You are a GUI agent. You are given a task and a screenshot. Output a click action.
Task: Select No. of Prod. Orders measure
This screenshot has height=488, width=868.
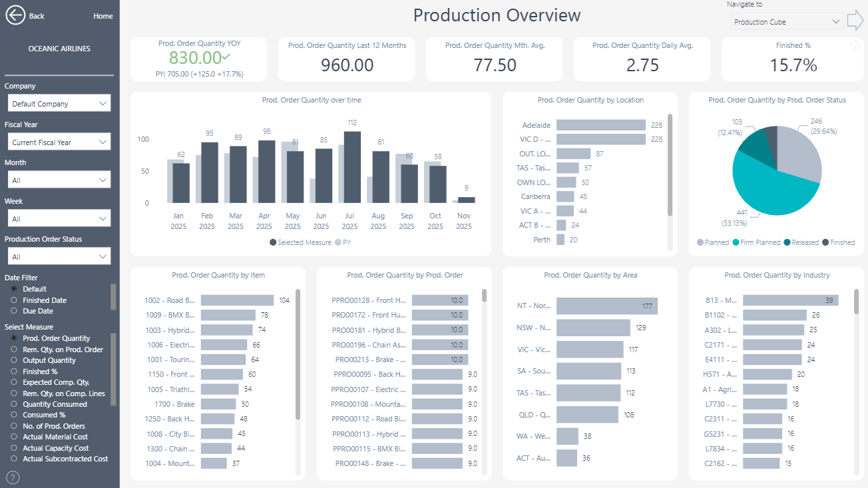click(13, 426)
